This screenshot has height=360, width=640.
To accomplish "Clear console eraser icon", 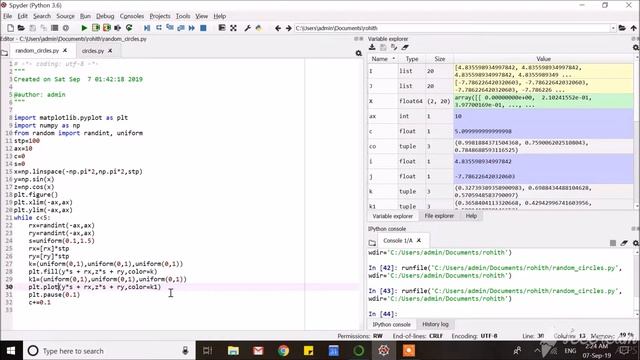I will pos(624,243).
